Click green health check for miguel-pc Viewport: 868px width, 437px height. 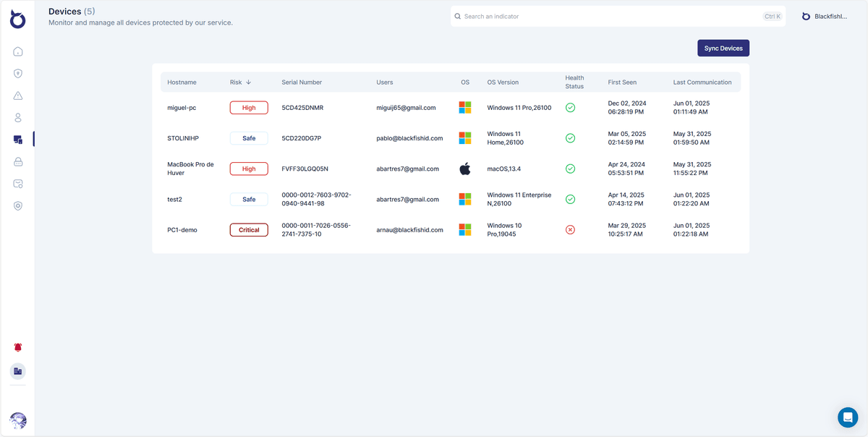[570, 107]
